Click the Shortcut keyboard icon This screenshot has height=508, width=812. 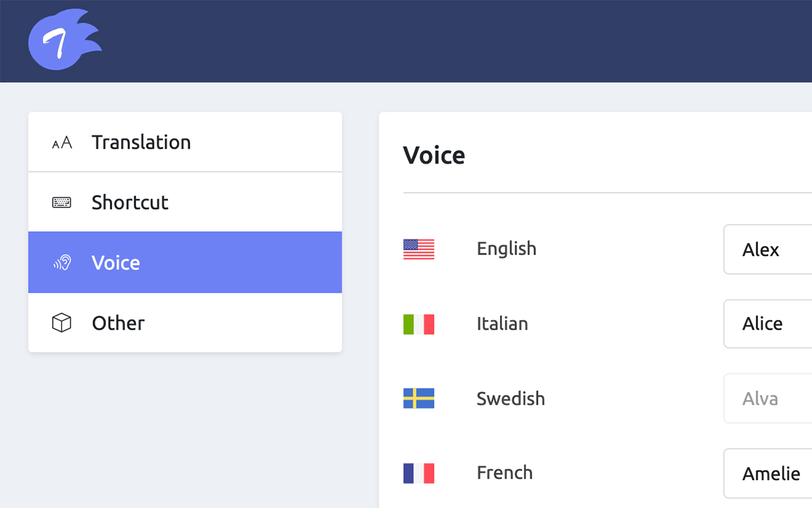pos(62,203)
